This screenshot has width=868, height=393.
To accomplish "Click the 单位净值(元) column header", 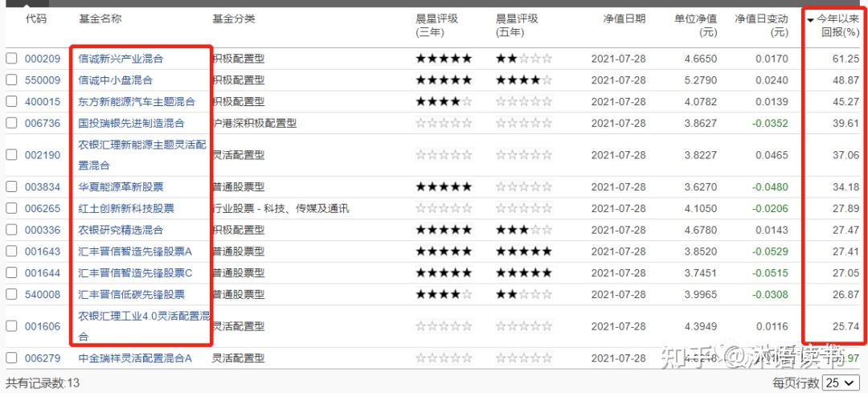I will coord(695,26).
